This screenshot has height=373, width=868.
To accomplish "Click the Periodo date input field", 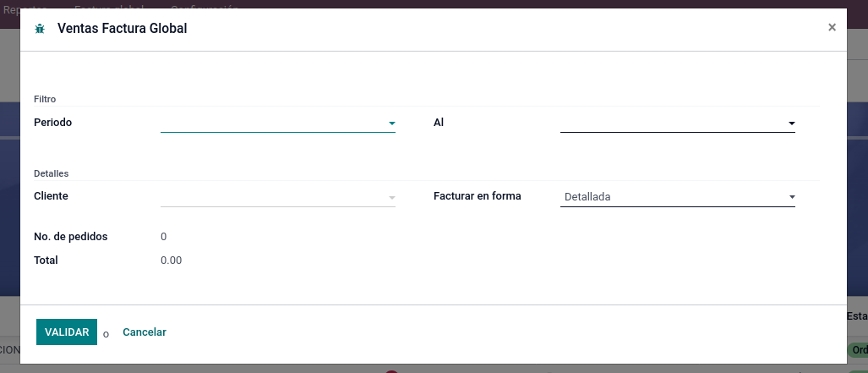I will (x=272, y=123).
